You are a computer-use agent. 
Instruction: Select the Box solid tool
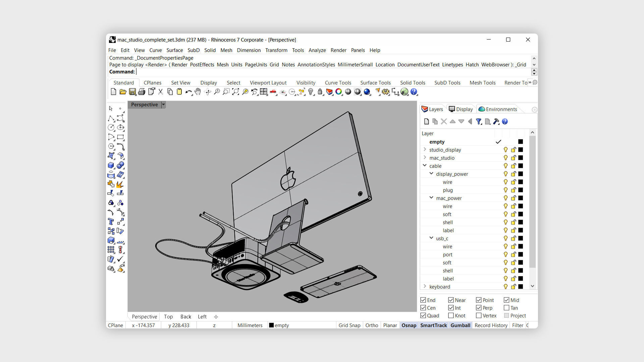point(111,165)
